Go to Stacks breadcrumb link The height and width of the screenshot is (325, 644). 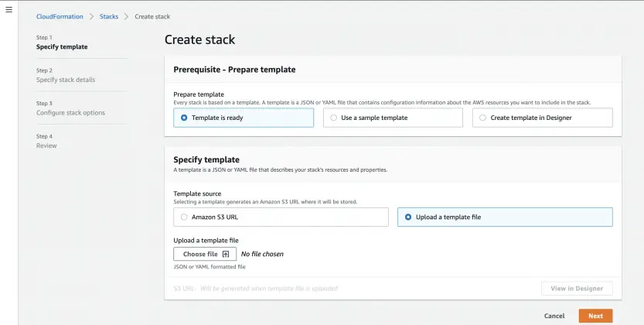109,16
